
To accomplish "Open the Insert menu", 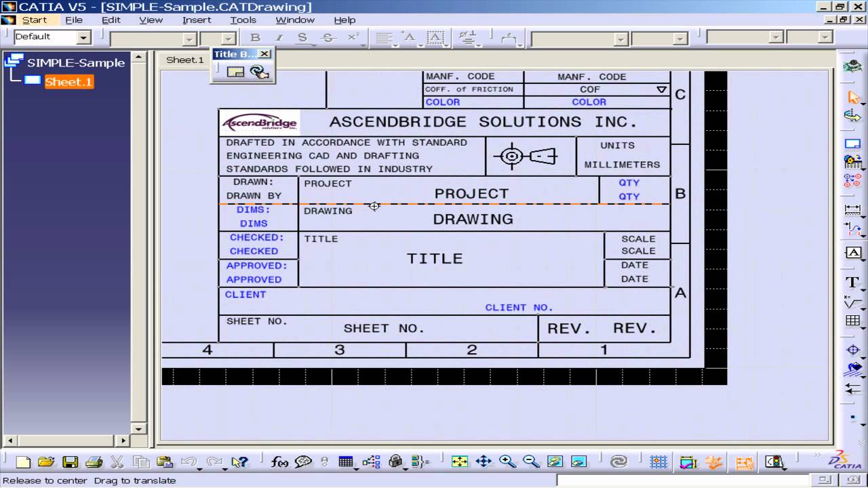I will [x=197, y=20].
